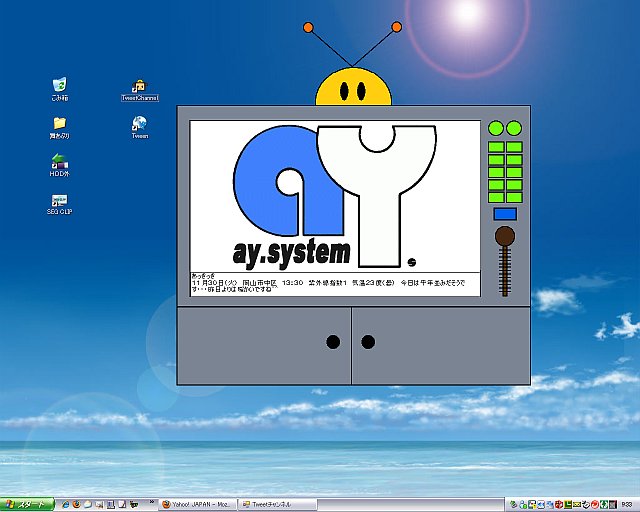Click the green L icon in system tray
This screenshot has width=640, height=512.
point(568,504)
